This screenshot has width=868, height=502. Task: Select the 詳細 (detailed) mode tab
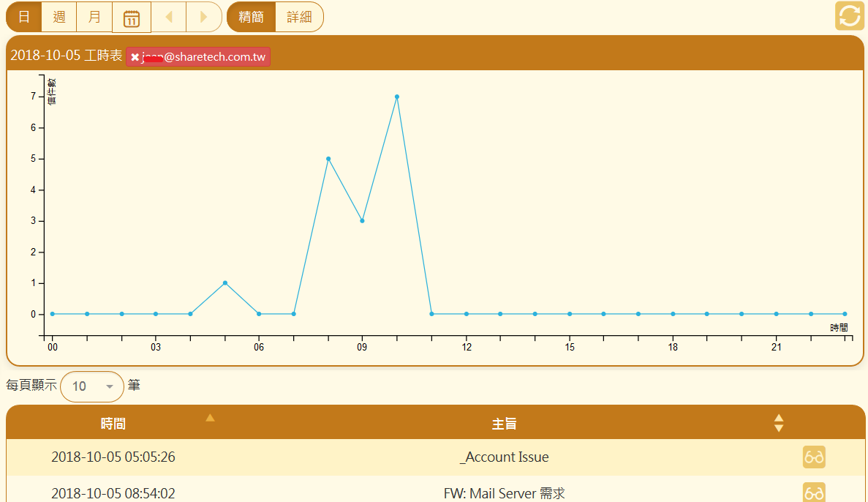pyautogui.click(x=299, y=17)
